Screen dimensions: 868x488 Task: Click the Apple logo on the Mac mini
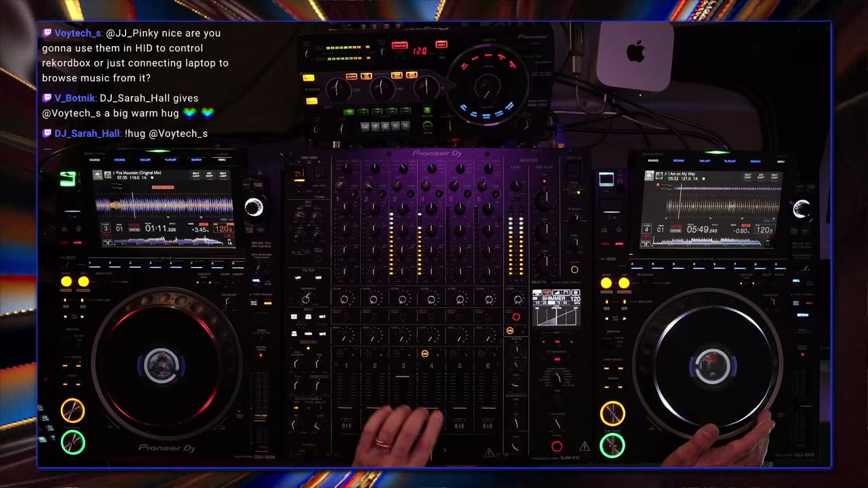635,51
